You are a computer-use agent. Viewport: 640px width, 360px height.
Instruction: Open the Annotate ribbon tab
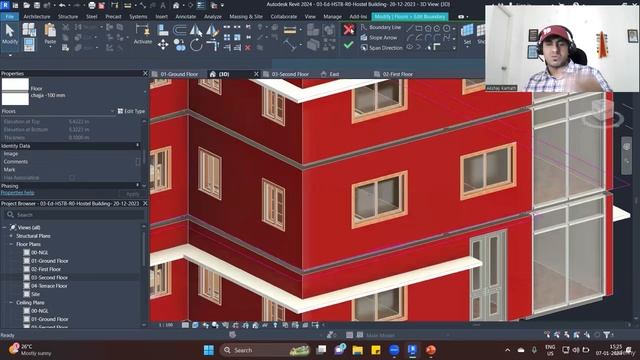[x=185, y=17]
